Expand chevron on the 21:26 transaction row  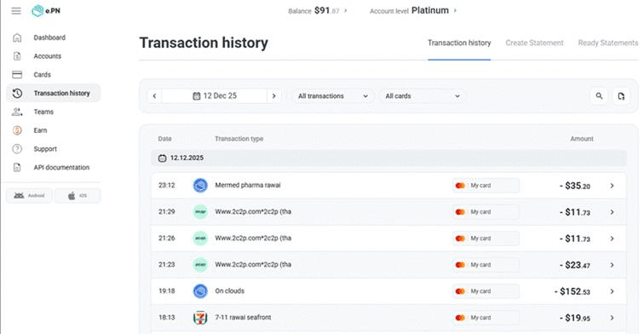click(x=612, y=239)
